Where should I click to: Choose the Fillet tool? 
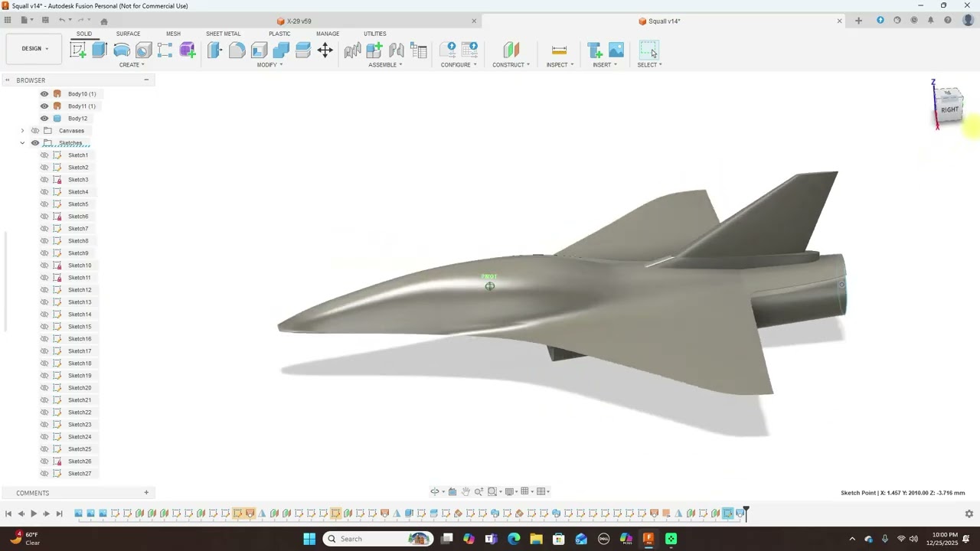point(237,51)
